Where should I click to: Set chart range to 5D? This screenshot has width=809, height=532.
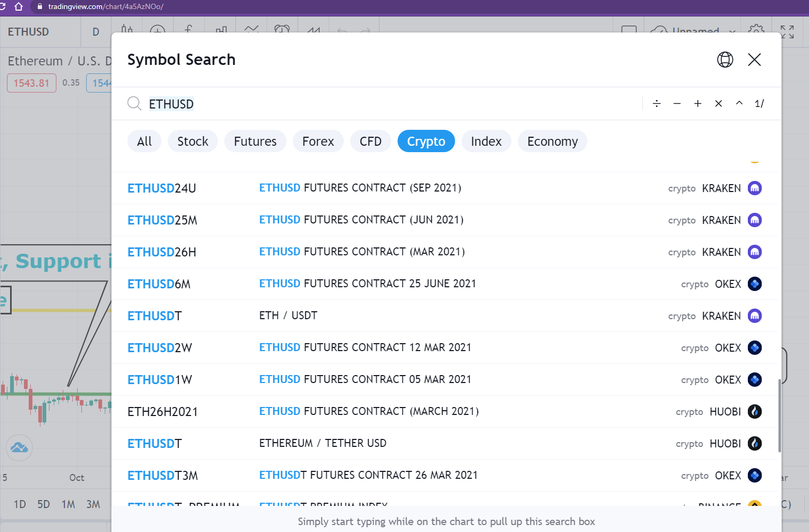point(44,504)
